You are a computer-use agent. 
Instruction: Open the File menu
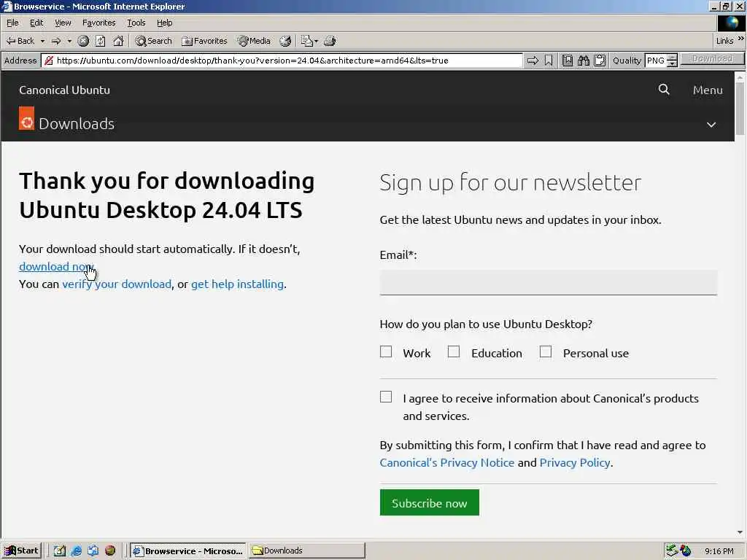click(12, 23)
